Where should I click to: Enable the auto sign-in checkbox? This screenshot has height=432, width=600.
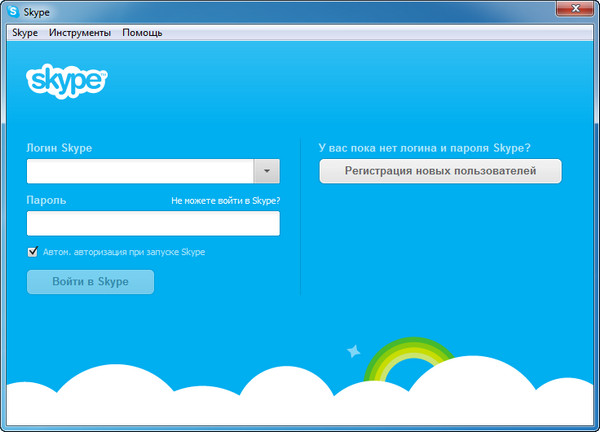(x=33, y=252)
